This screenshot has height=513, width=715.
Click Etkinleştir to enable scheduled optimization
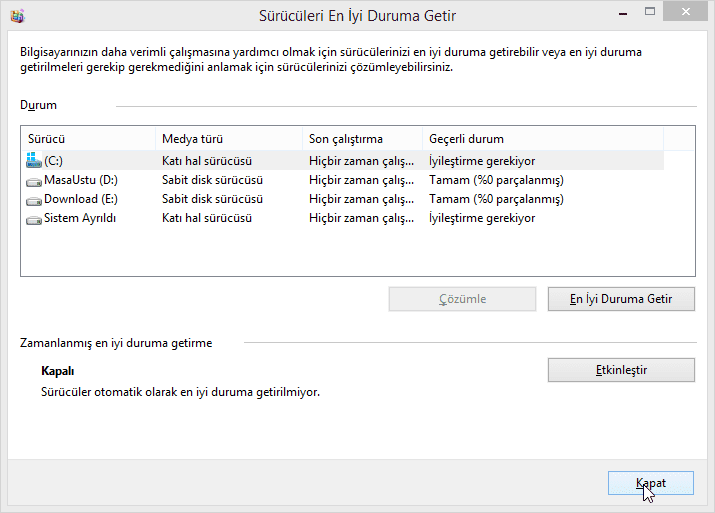(621, 370)
